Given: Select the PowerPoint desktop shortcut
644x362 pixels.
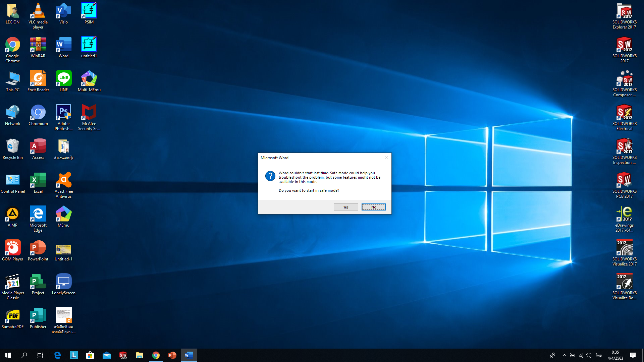Looking at the screenshot, I should [x=38, y=251].
